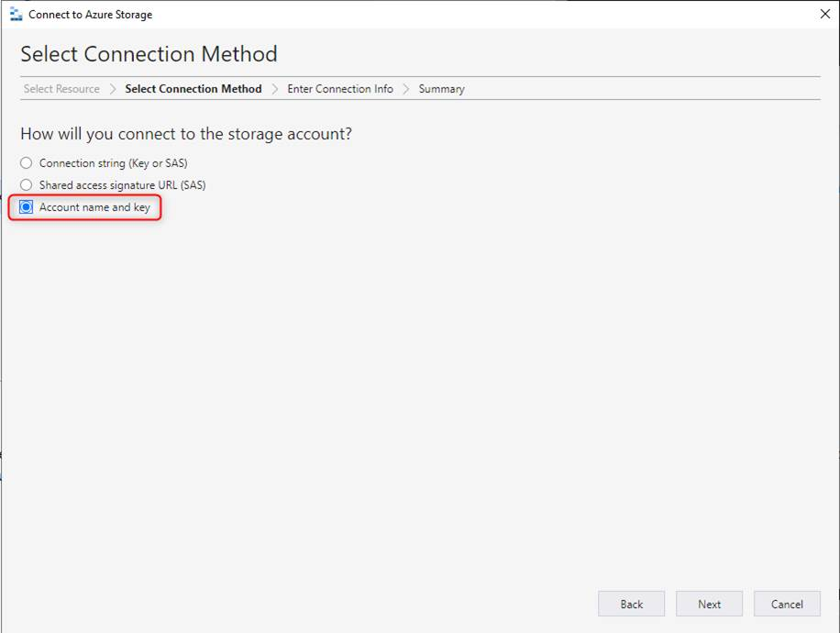
Task: Open the Summary breadcrumb step
Action: pos(441,89)
